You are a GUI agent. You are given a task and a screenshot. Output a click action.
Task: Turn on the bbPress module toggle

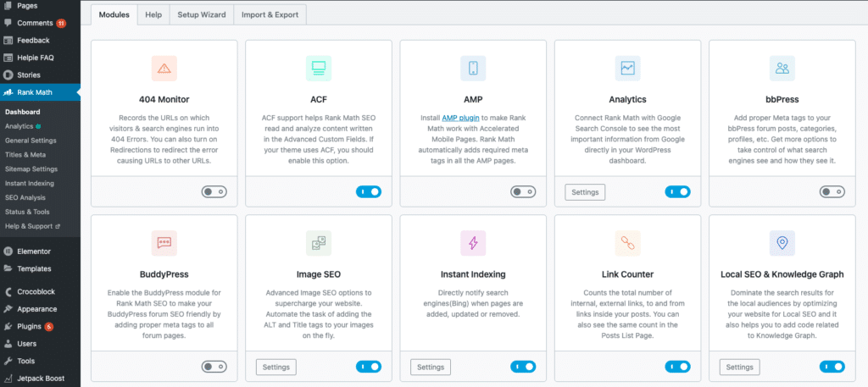pyautogui.click(x=832, y=192)
